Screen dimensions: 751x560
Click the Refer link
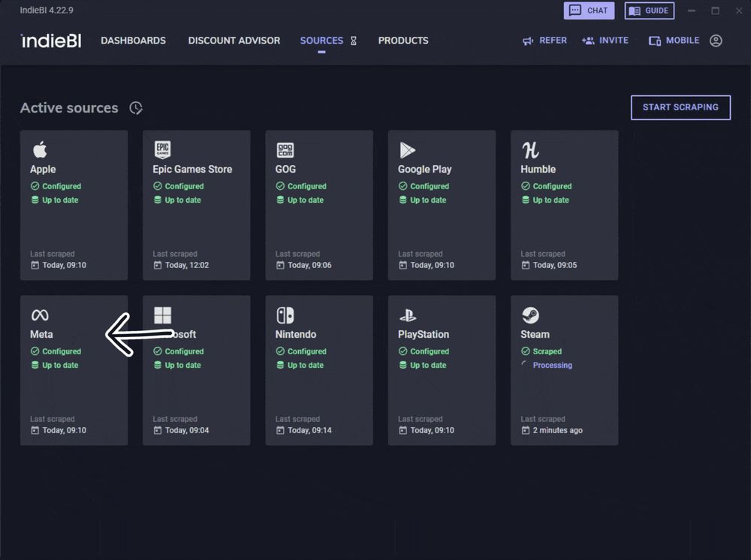[x=544, y=41]
